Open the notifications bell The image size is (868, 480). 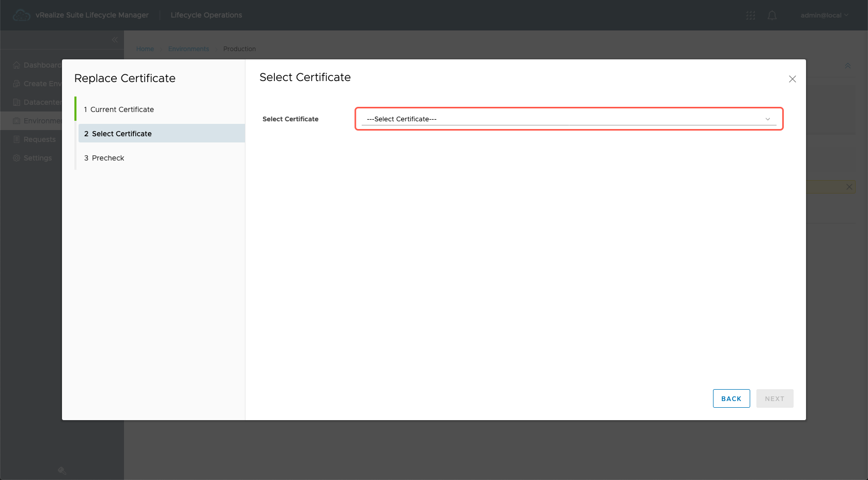click(x=772, y=15)
